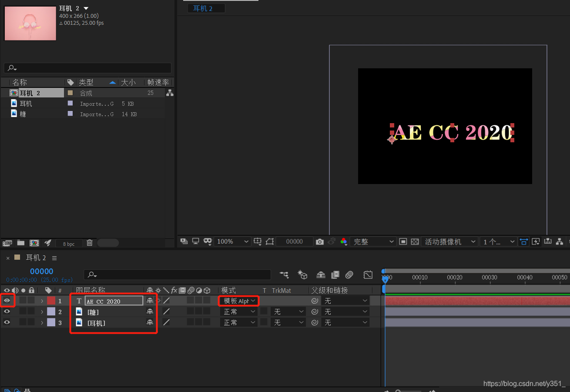
Task: Click the Primary Viewer monitor icon
Action: click(x=196, y=241)
